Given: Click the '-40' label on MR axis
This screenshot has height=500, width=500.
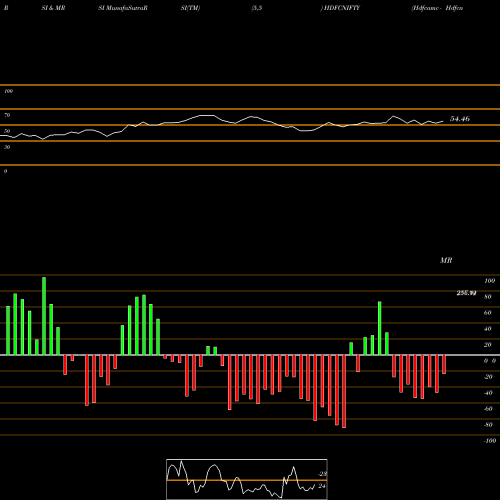Looking at the screenshot, I should pos(488,393).
